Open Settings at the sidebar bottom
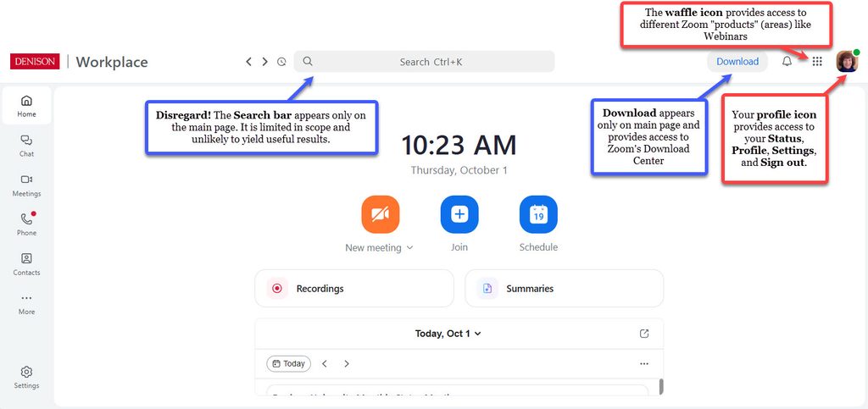 [26, 378]
